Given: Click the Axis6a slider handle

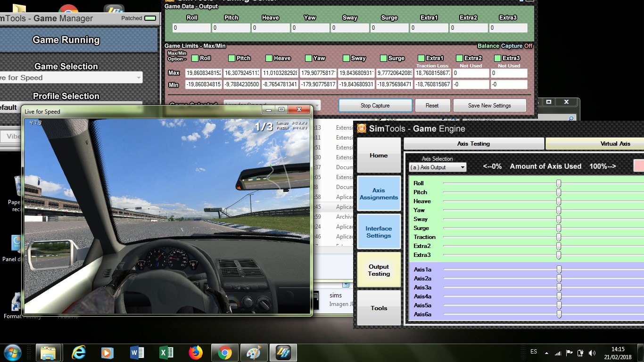Looking at the screenshot, I should click(x=559, y=314).
